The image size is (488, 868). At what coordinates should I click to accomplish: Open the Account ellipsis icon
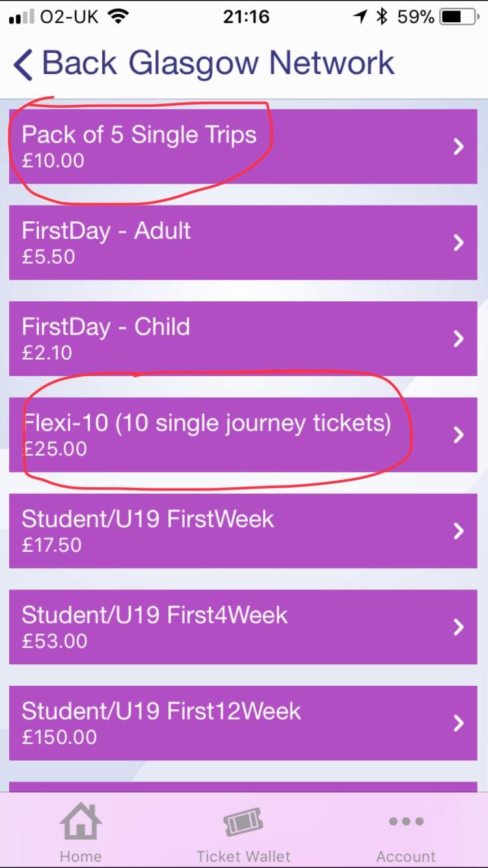(x=405, y=821)
